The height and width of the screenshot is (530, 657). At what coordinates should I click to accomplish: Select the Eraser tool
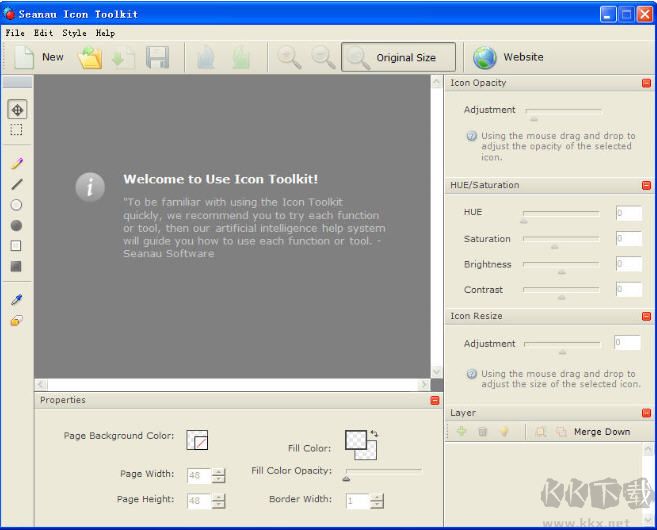pos(16,321)
